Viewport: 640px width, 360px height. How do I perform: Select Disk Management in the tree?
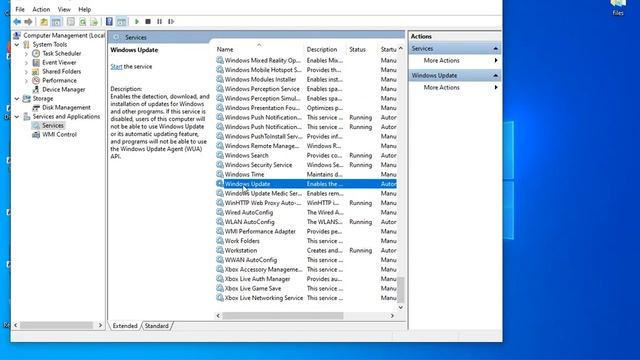click(66, 107)
